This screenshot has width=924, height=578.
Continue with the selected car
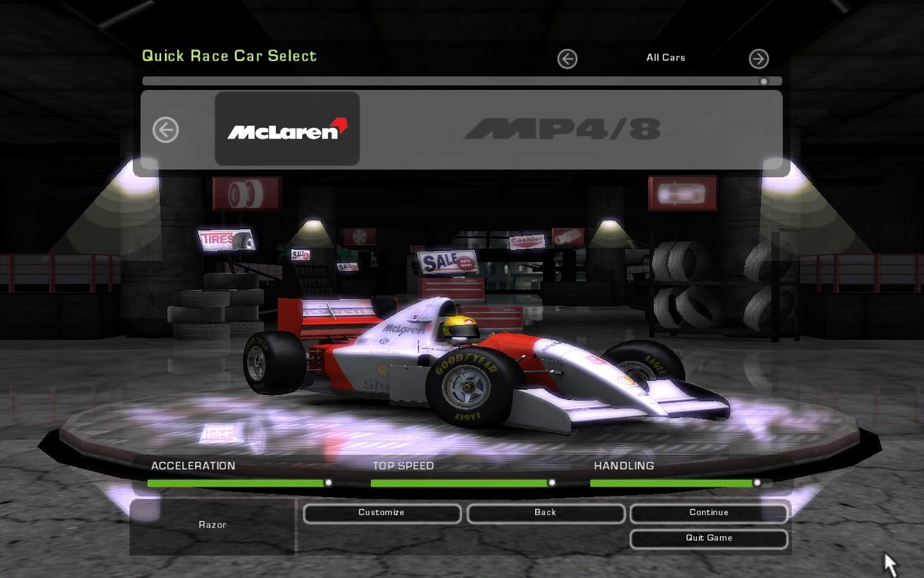(x=709, y=513)
